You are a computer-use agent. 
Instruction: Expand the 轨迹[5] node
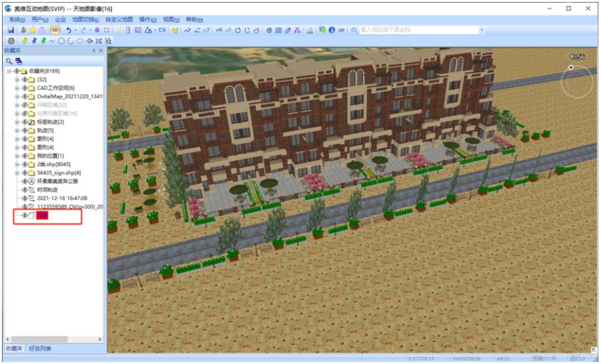pos(17,130)
